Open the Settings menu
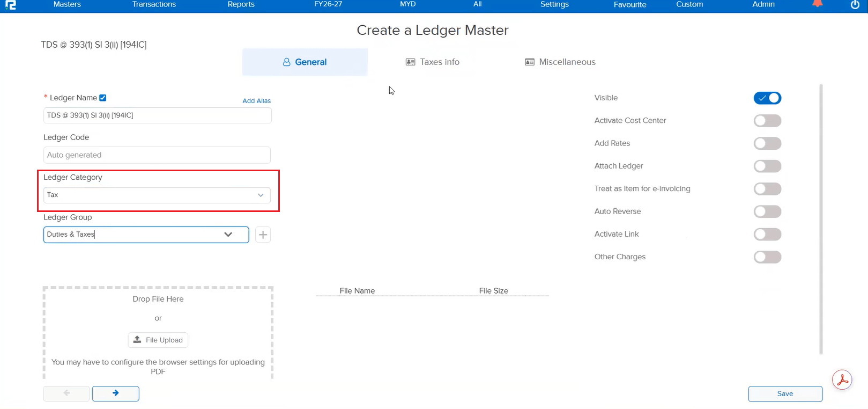Viewport: 868px width, 409px height. [x=554, y=4]
